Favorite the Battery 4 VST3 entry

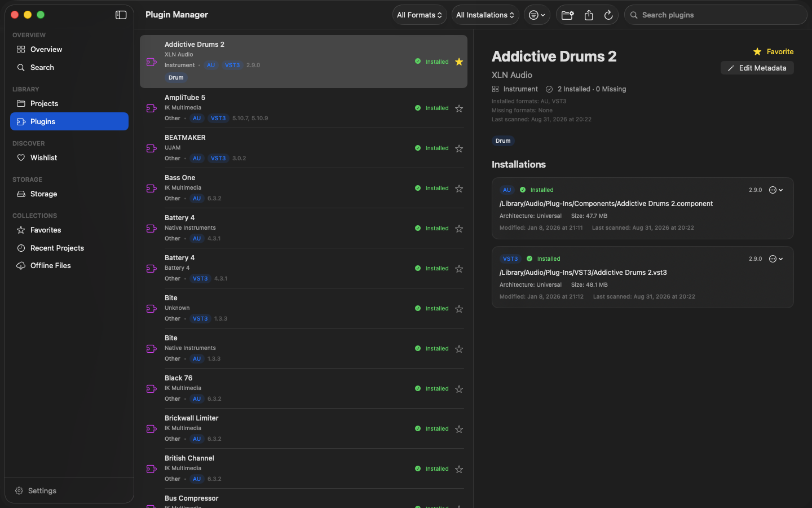[x=459, y=269]
